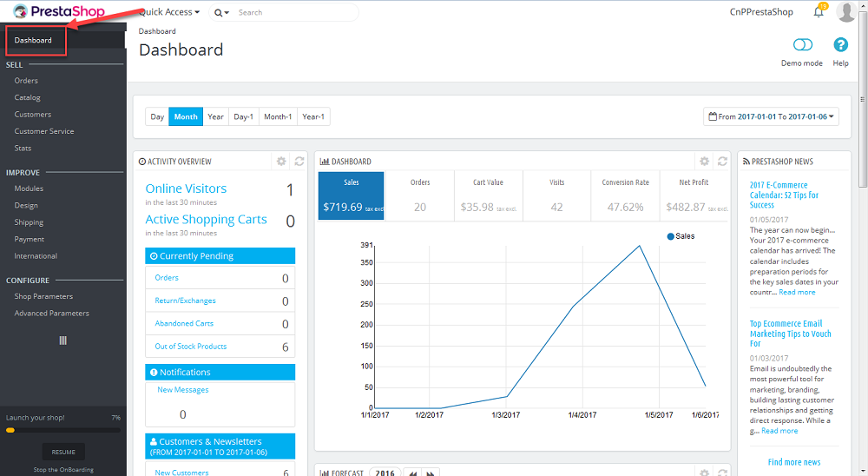Select the Orders metric tile
Viewport: 868px width, 476px height.
(x=420, y=195)
